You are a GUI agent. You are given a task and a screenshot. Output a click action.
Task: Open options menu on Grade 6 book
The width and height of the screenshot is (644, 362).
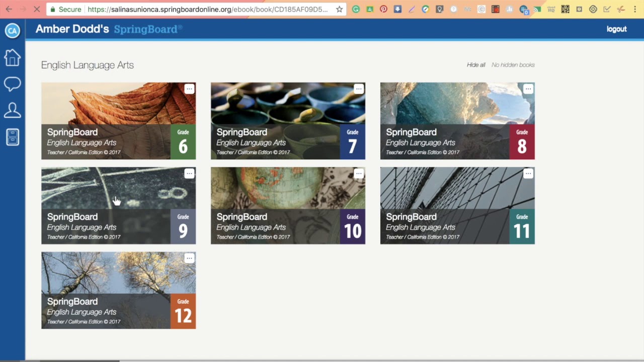coord(189,89)
